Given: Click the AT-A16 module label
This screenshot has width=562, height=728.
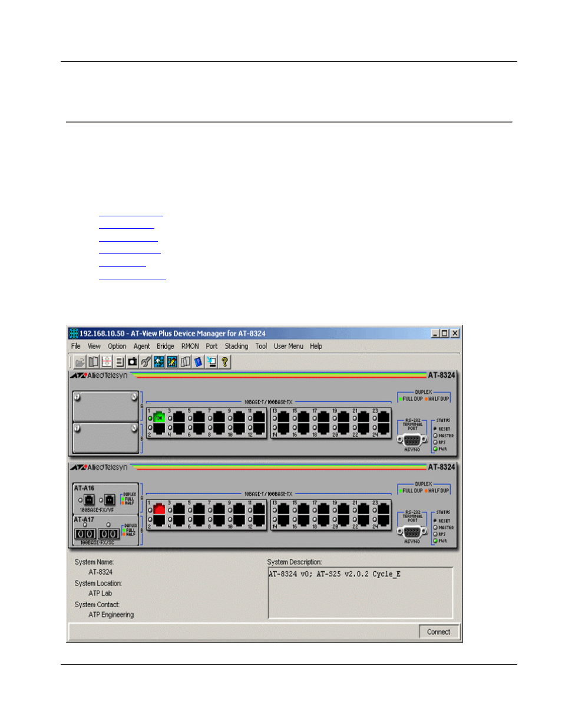Looking at the screenshot, I should [84, 488].
